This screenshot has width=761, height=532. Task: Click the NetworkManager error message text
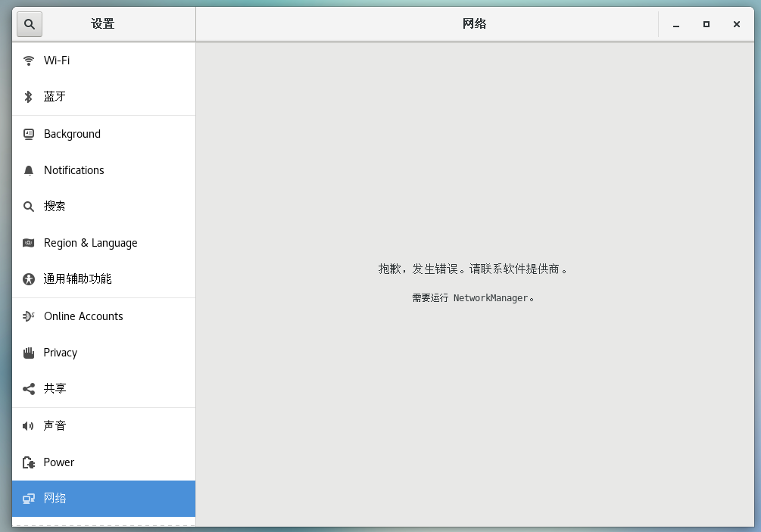pos(473,298)
